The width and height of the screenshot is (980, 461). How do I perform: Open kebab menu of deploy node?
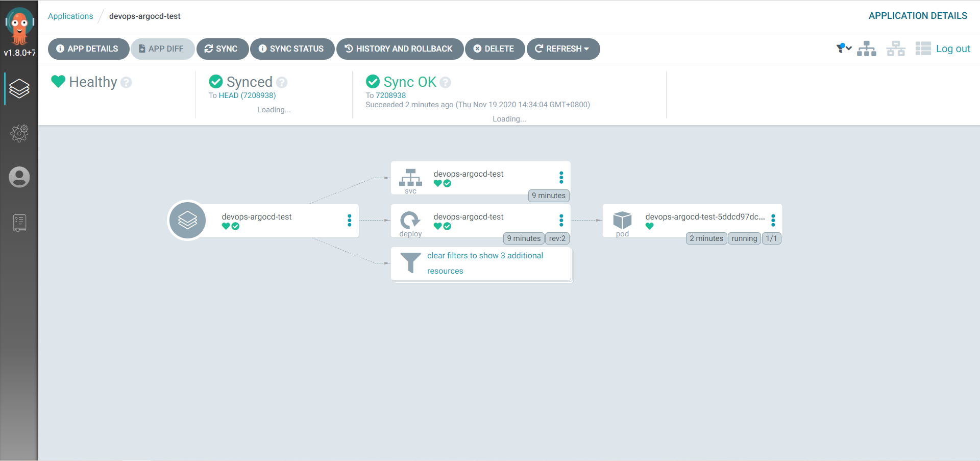(x=561, y=221)
